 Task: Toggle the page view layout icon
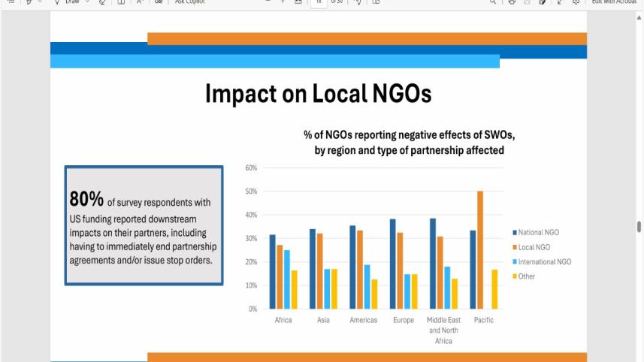tap(376, 2)
